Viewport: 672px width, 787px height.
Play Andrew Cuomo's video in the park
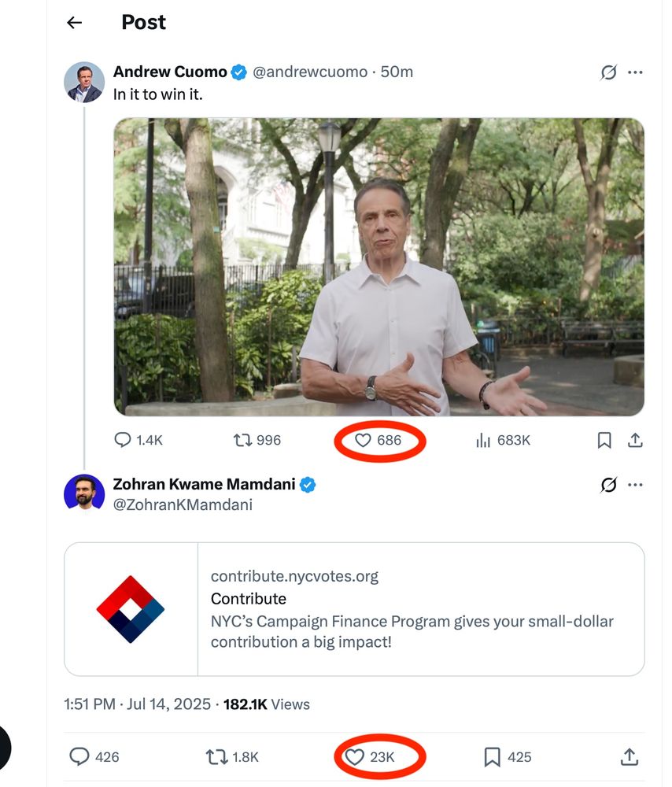[x=379, y=267]
